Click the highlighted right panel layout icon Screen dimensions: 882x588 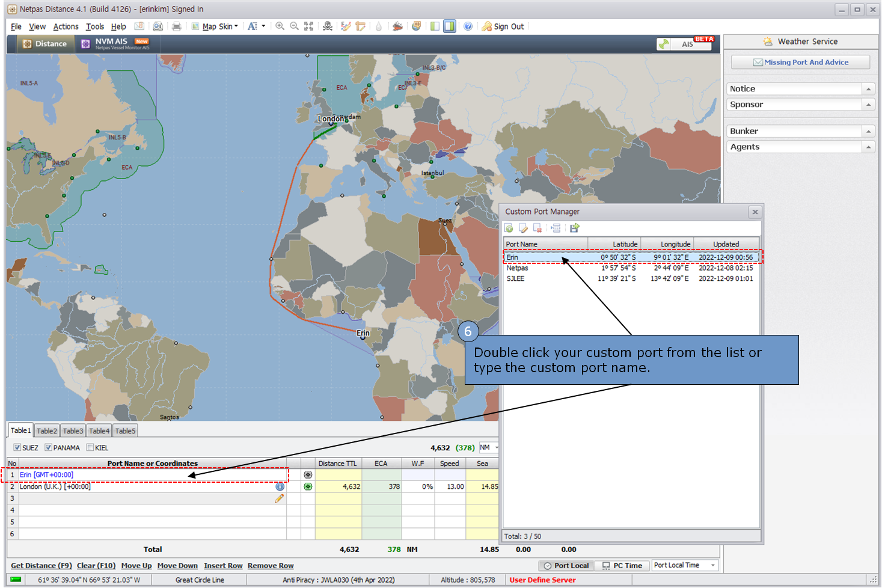(x=449, y=26)
